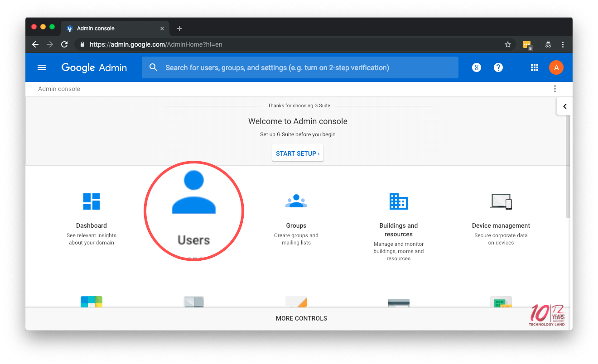This screenshot has height=364, width=598.
Task: Focus the search users and groups field
Action: pos(300,67)
